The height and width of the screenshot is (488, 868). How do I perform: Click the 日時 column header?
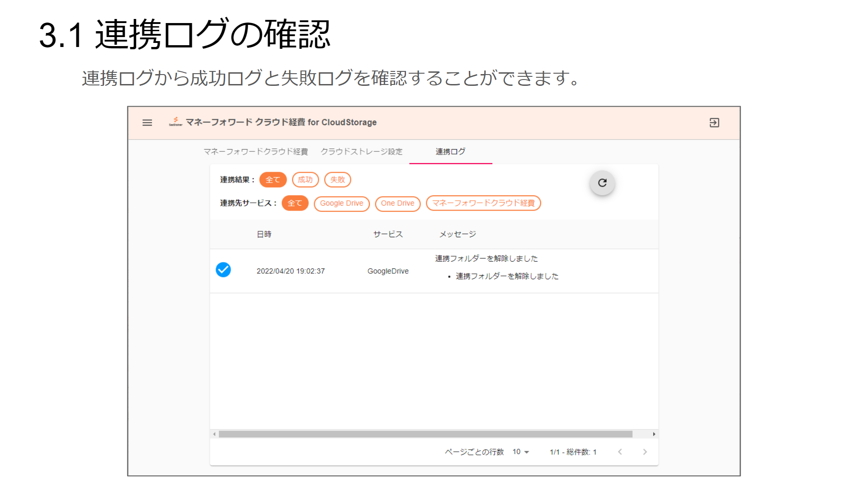click(x=264, y=234)
